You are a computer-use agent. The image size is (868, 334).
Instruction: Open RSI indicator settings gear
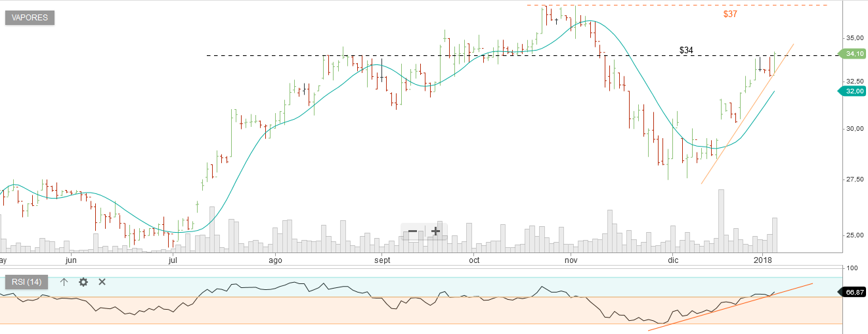coord(83,282)
